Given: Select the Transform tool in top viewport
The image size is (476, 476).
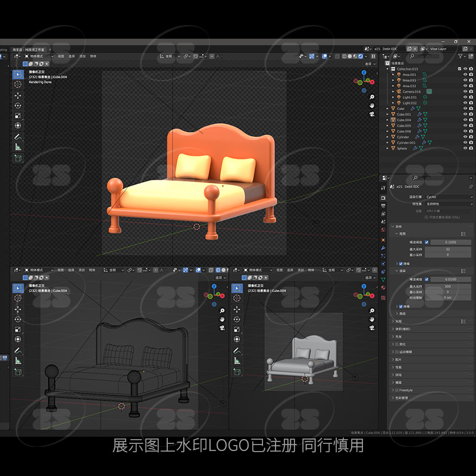Looking at the screenshot, I should pyautogui.click(x=18, y=126).
